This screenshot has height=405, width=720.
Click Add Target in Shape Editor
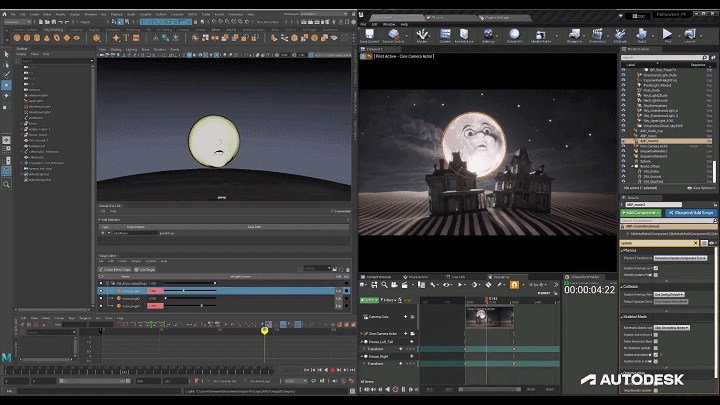pos(146,270)
